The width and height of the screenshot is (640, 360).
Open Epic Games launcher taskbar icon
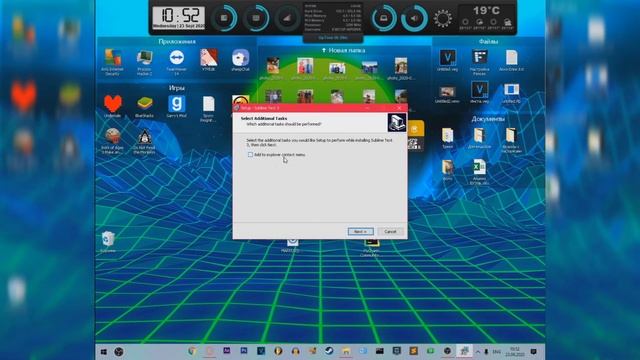(x=396, y=351)
